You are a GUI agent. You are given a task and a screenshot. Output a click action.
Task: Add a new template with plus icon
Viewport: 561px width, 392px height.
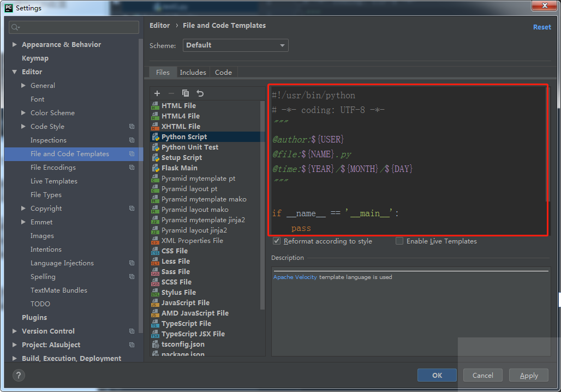(x=157, y=93)
